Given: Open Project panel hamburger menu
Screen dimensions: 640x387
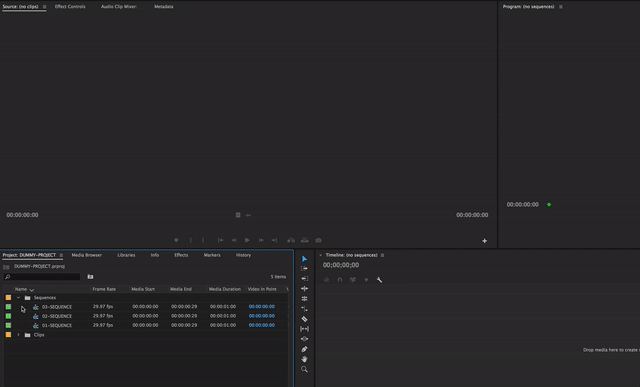Looking at the screenshot, I should pos(61,255).
